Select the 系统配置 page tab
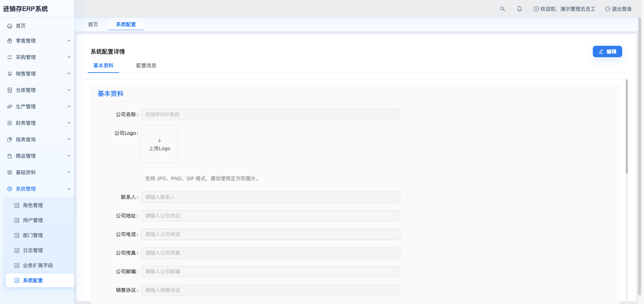Image resolution: width=644 pixels, height=304 pixels. pyautogui.click(x=126, y=24)
